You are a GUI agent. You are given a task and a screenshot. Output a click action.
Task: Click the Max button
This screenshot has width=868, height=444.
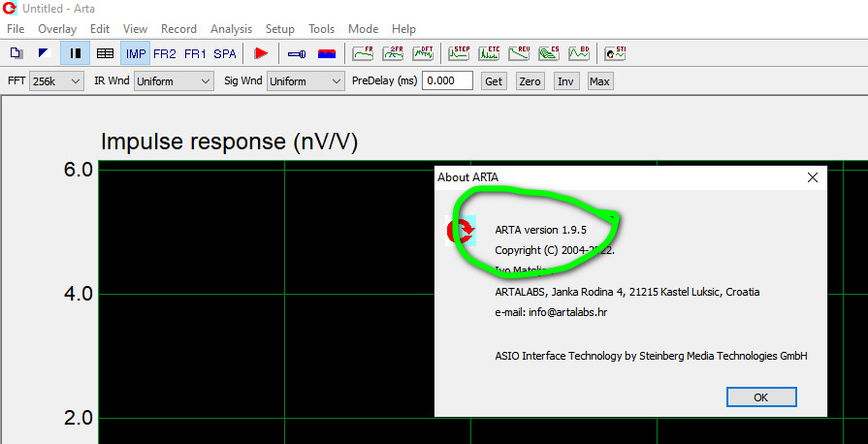(x=599, y=81)
